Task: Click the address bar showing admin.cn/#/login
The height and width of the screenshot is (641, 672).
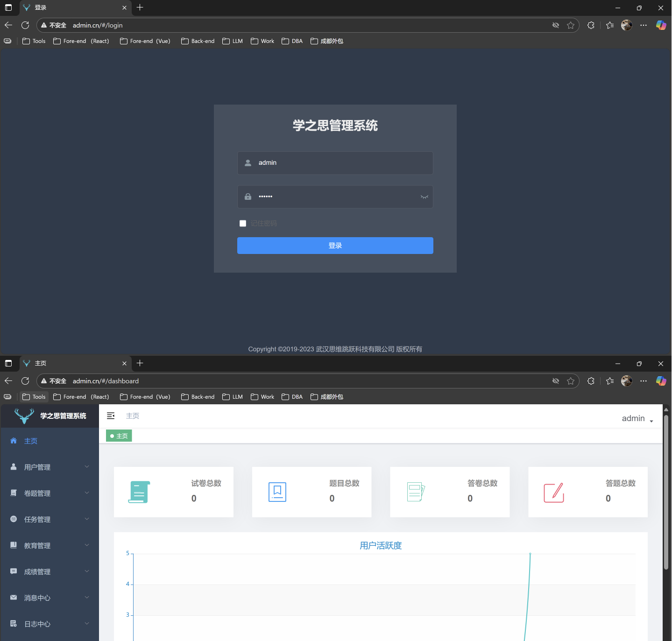Action: [x=308, y=25]
